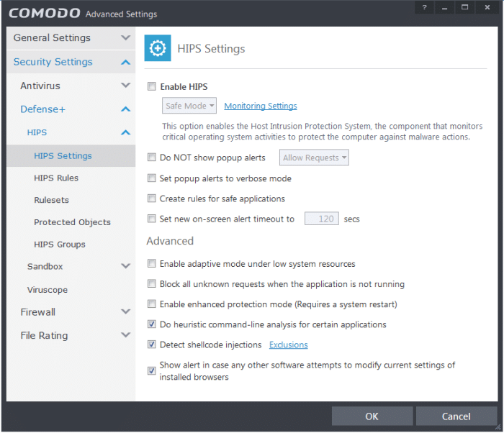Select the HIPS sidebar entry
Image resolution: width=504 pixels, height=433 pixels.
[x=37, y=132]
